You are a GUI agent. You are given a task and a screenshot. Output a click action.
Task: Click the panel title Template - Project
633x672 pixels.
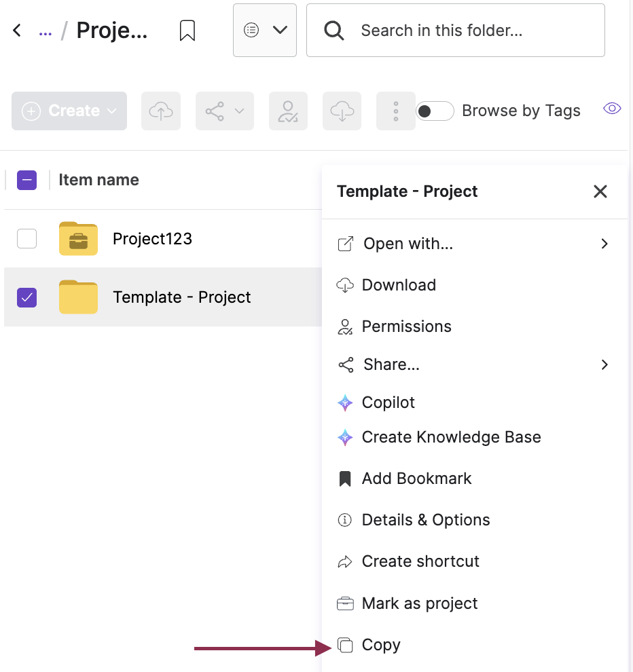(407, 191)
